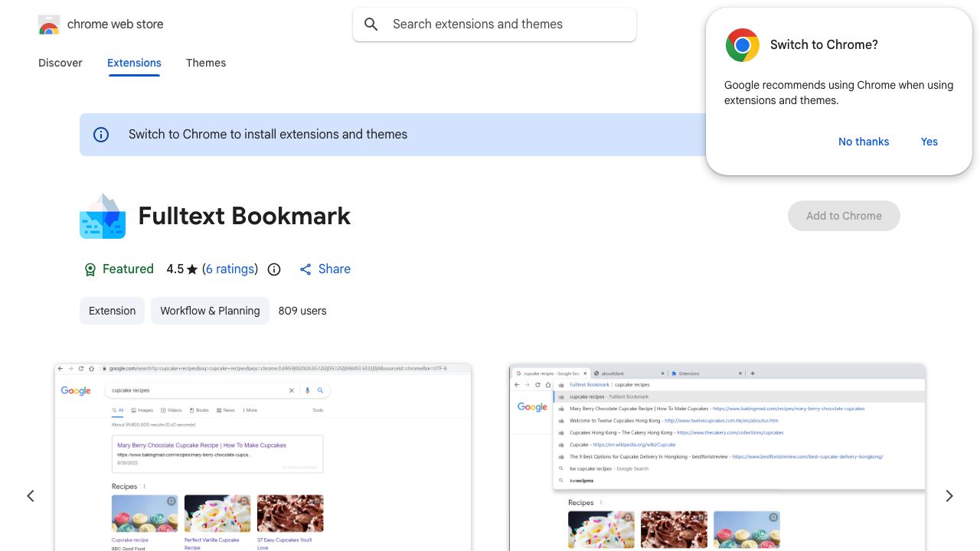Viewport: 980px width, 551px height.
Task: Open the Extensions tab
Action: tap(134, 63)
